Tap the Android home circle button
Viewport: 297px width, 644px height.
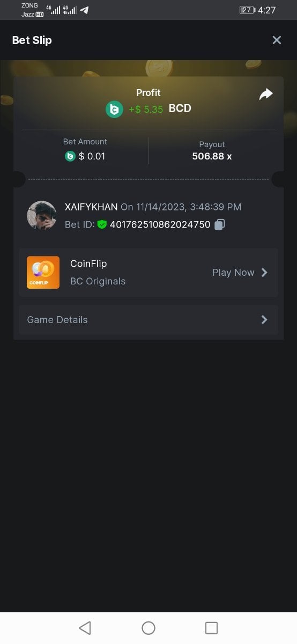(x=148, y=628)
